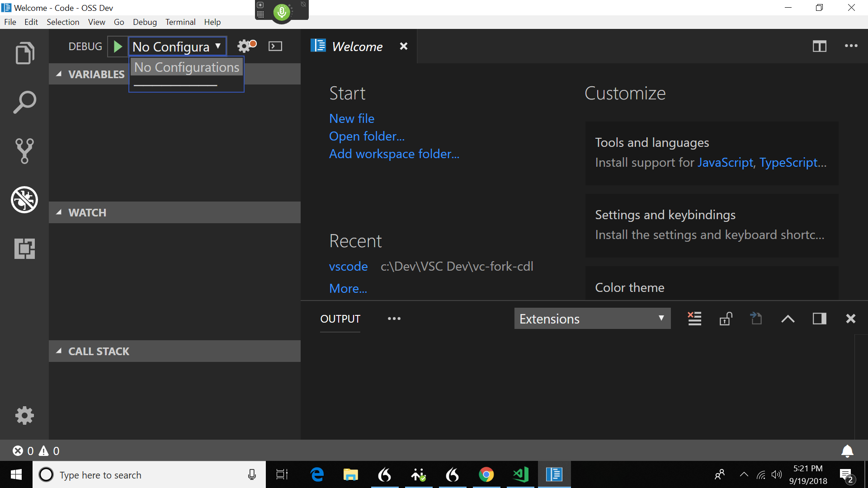Clear output using the clear output icon
Screen dimensions: 868x488
pos(694,319)
